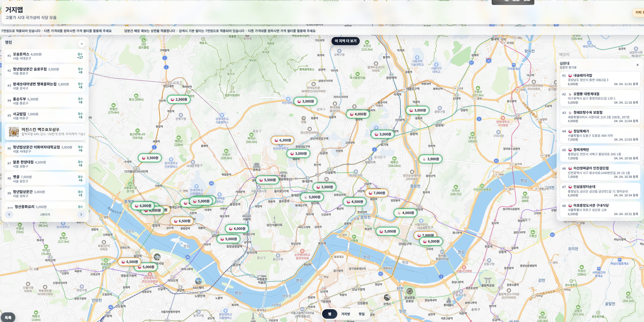Open the 내송돼지국밥 entry in 심판대
Screen dimensions: 644x322
click(x=600, y=79)
